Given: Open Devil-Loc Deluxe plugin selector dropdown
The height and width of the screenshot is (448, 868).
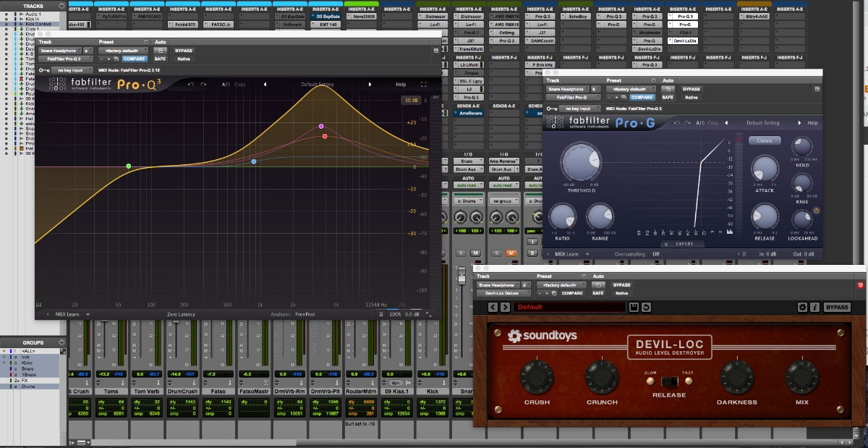Looking at the screenshot, I should pos(503,293).
